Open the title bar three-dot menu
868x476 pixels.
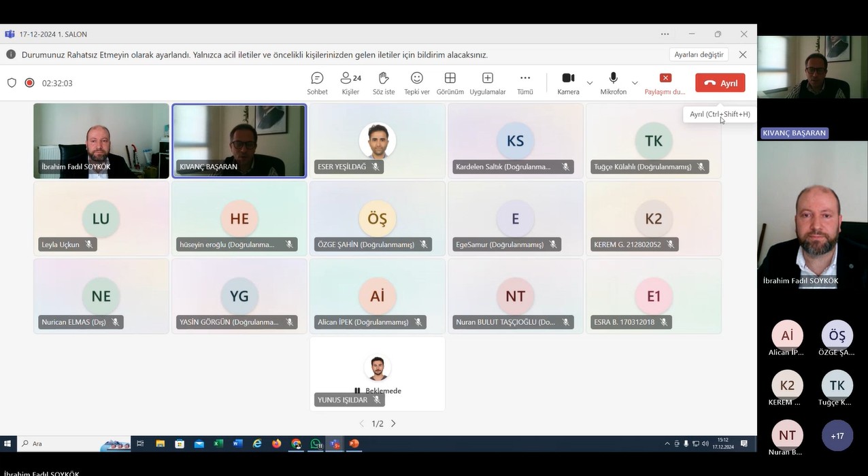[x=665, y=34]
